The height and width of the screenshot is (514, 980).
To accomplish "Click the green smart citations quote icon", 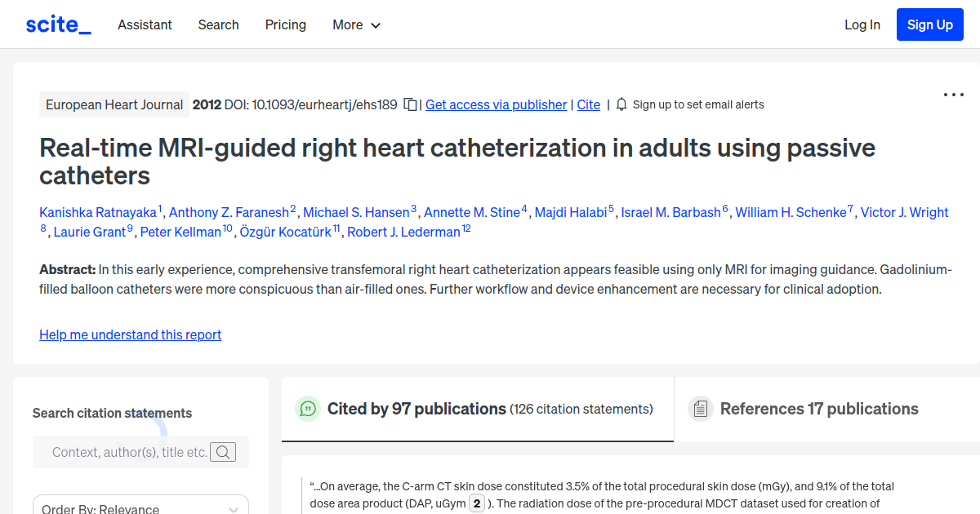I will click(308, 409).
